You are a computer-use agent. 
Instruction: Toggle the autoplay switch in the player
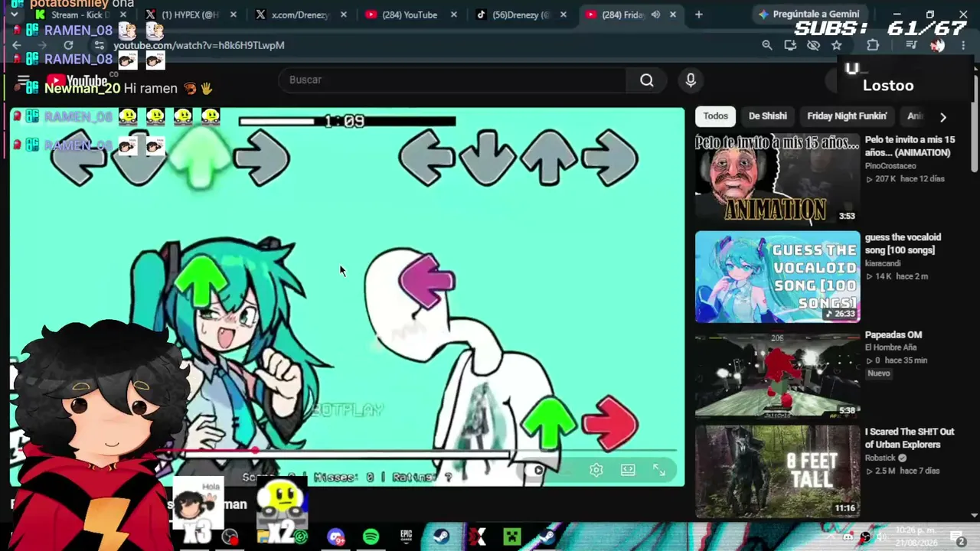pos(536,470)
